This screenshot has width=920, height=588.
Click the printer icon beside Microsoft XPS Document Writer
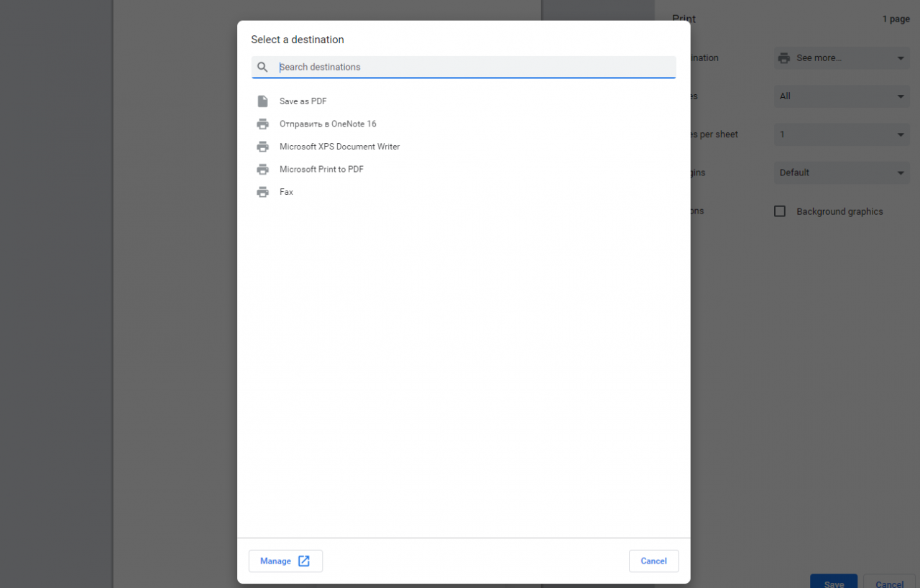coord(262,147)
